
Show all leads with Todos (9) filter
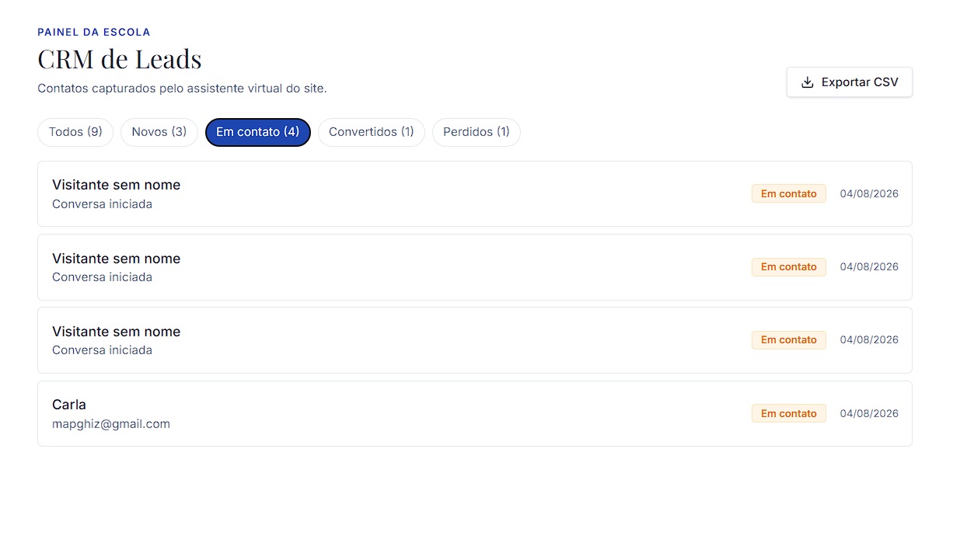pos(75,132)
